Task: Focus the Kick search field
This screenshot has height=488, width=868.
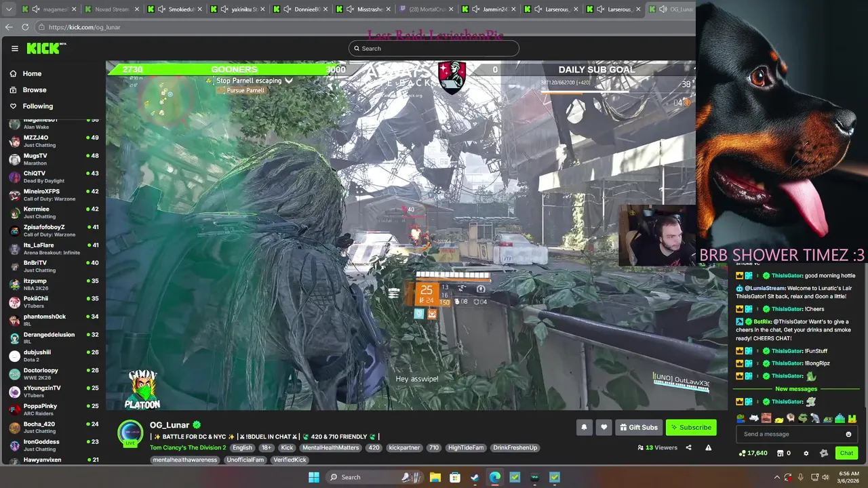Action: pos(434,48)
